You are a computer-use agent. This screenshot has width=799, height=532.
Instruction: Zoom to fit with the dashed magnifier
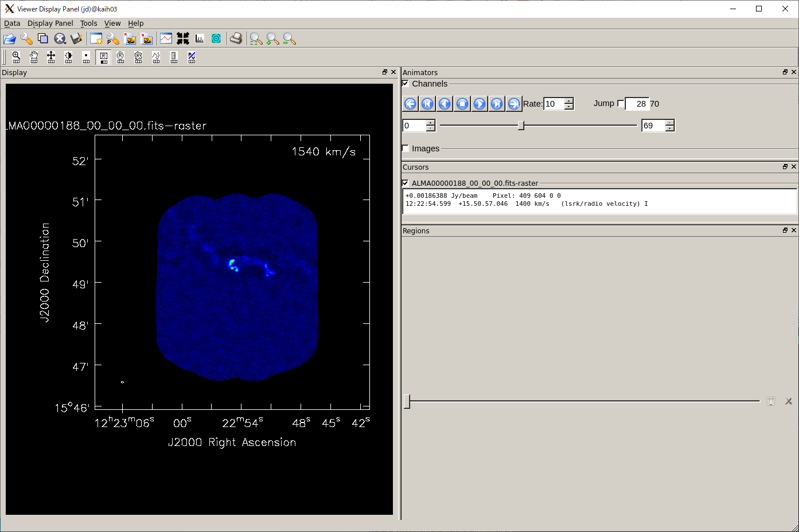(x=256, y=38)
